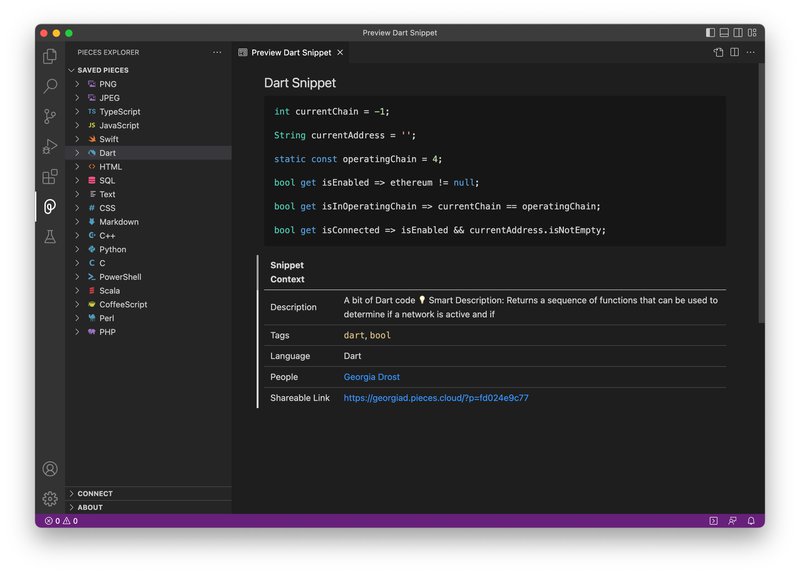
Task: Open the Georgia Drost people link
Action: 371,377
